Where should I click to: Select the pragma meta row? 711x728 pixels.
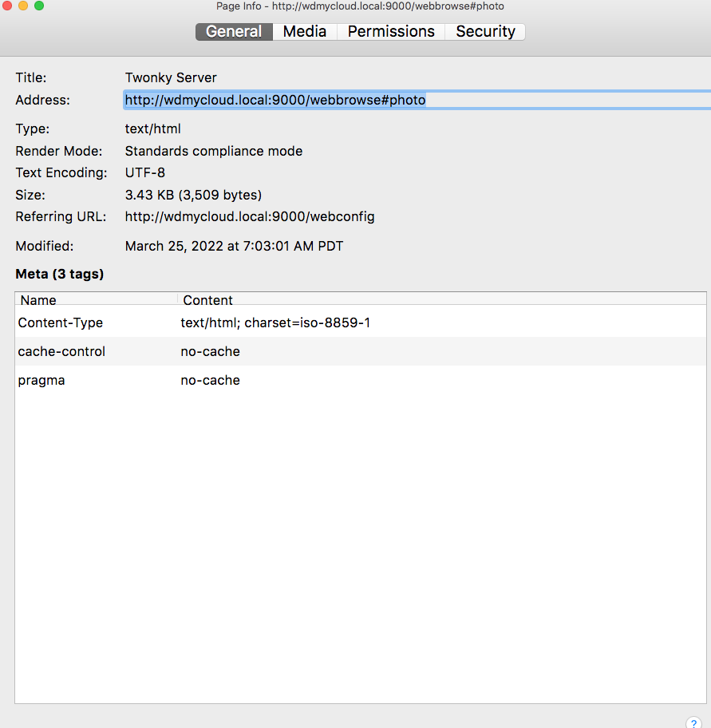361,380
